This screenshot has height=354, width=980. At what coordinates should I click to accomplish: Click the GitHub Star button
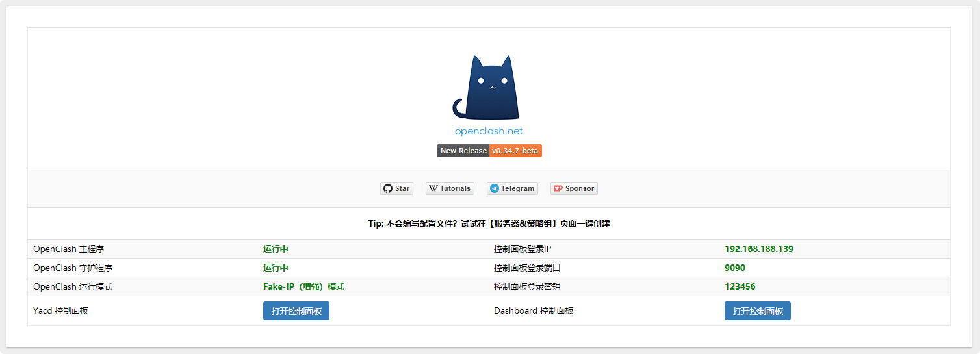point(396,188)
